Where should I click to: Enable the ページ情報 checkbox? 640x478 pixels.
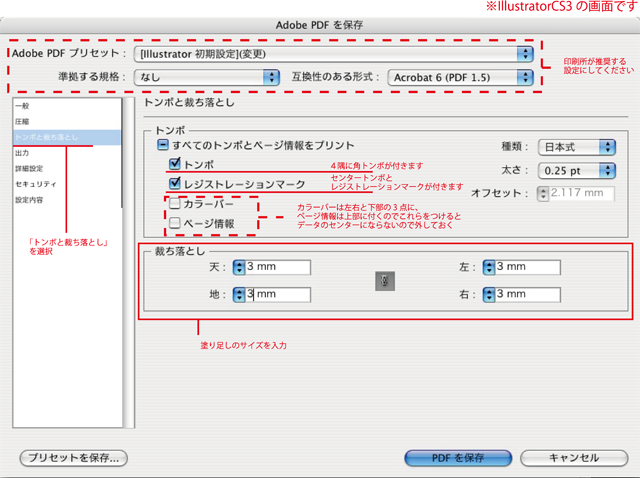coord(175,223)
